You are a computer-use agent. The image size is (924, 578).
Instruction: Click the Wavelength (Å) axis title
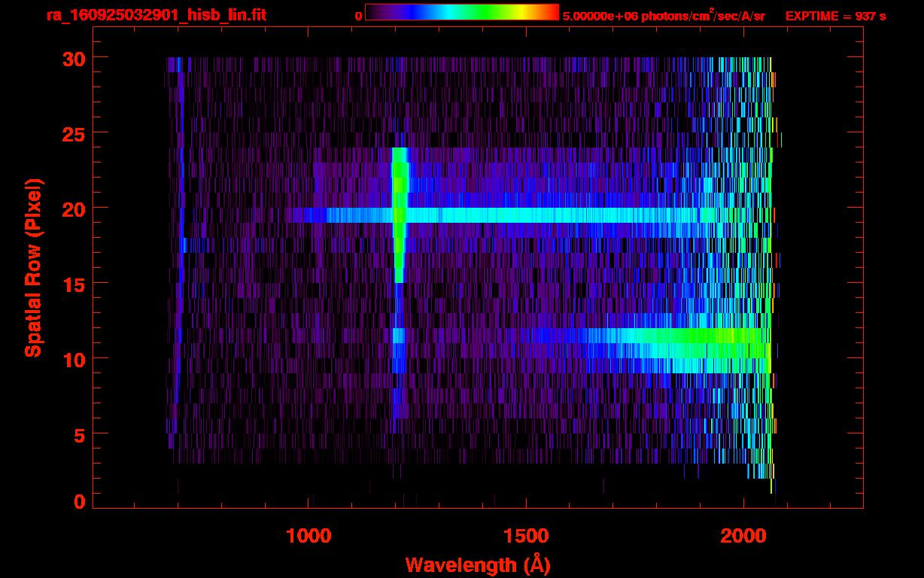pos(478,564)
